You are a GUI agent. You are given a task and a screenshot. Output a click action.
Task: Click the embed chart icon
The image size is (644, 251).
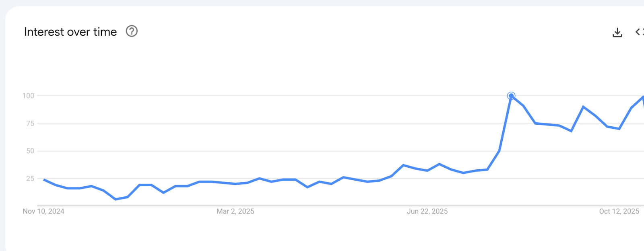pos(639,32)
